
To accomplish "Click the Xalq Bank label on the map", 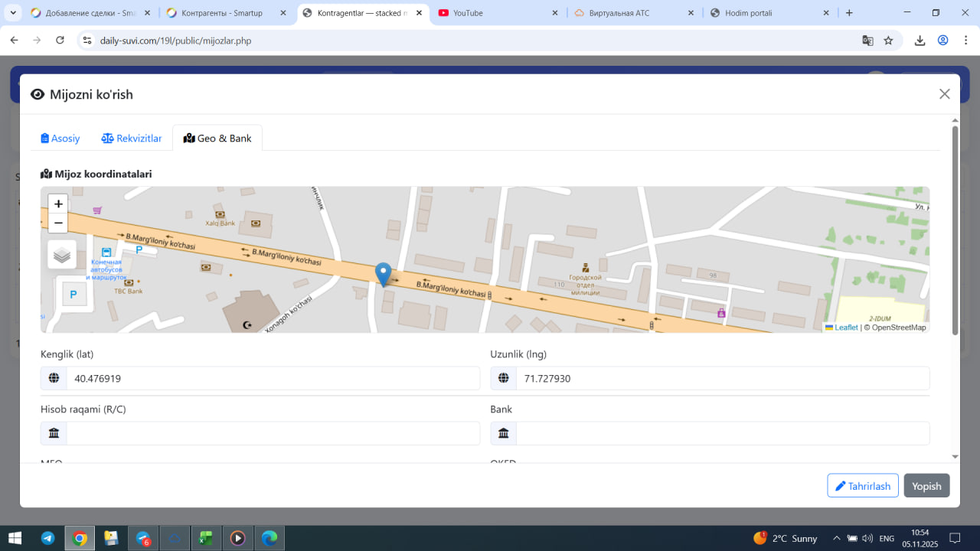I will click(x=220, y=223).
